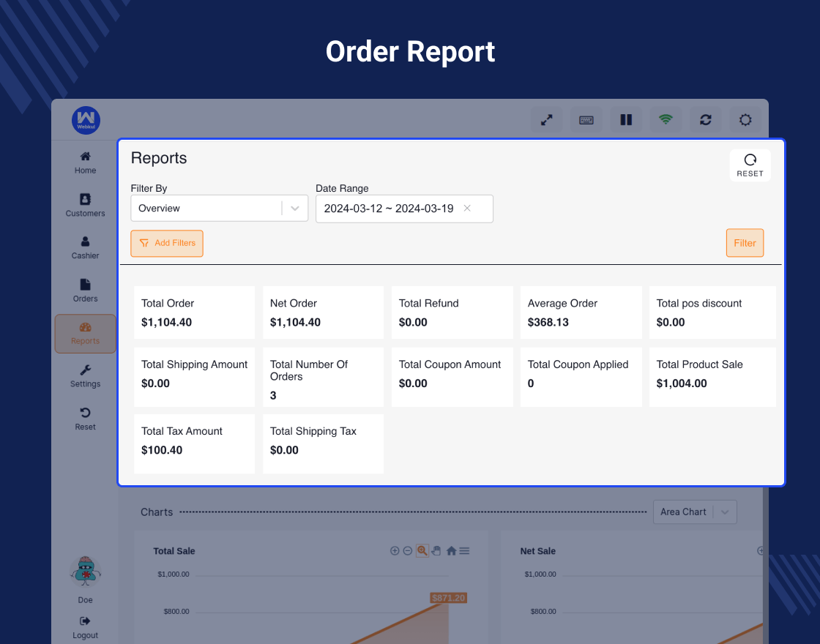
Task: Check the Wi-Fi connection status icon
Action: (666, 119)
